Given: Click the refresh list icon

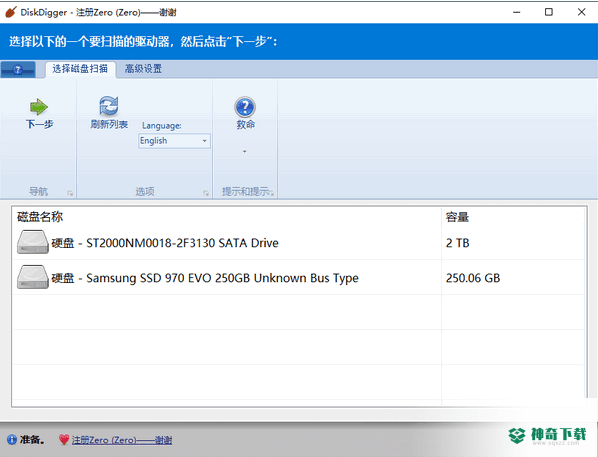Looking at the screenshot, I should pyautogui.click(x=109, y=106).
